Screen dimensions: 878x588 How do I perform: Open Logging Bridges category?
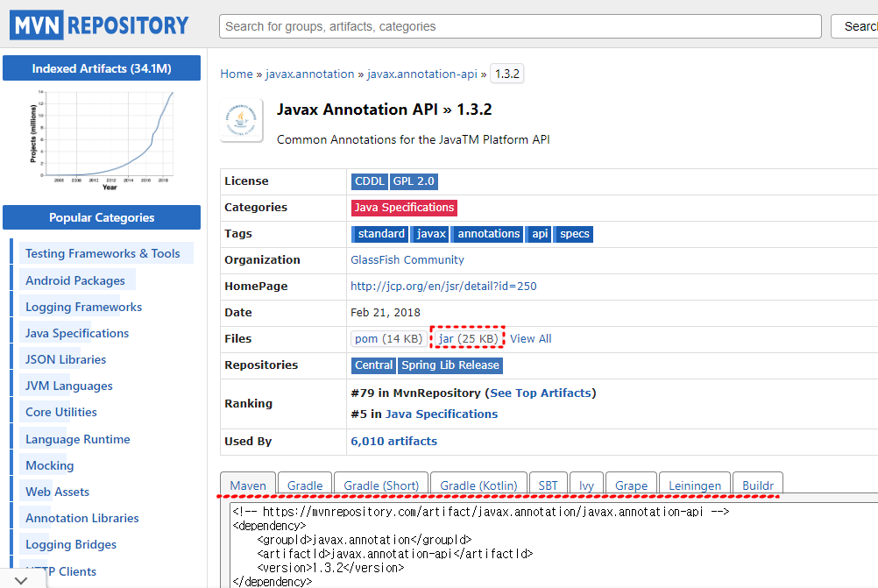tap(71, 544)
